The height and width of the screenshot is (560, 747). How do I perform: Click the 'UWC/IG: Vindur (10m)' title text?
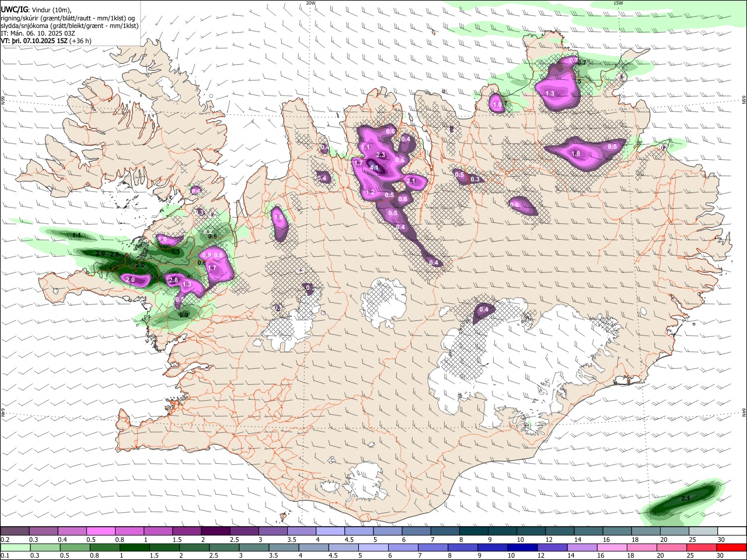point(35,10)
